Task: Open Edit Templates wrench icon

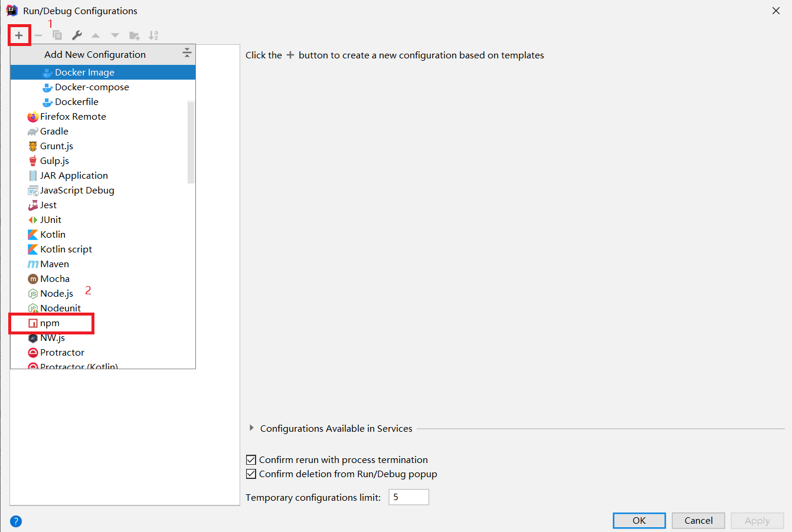Action: tap(77, 35)
